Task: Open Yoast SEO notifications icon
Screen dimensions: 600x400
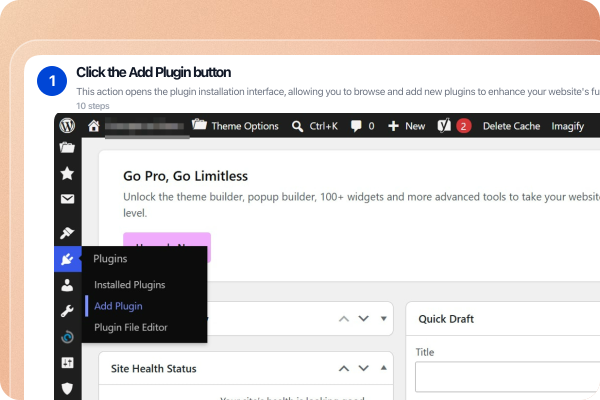Action: click(x=444, y=126)
